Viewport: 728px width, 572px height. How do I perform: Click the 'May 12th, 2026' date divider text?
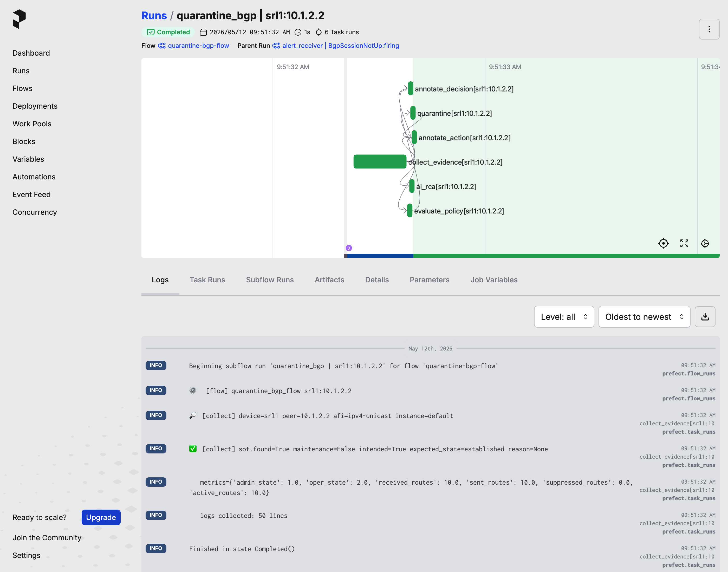430,349
